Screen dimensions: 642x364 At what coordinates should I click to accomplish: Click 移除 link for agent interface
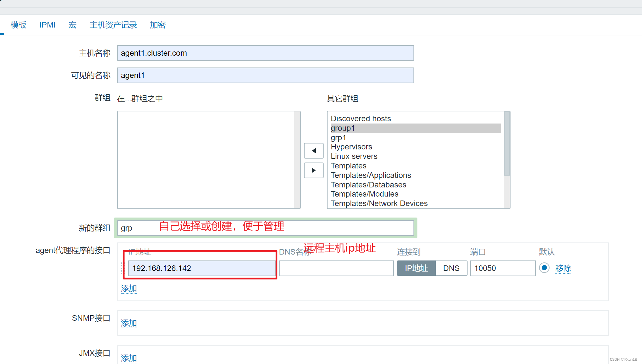[x=563, y=268]
